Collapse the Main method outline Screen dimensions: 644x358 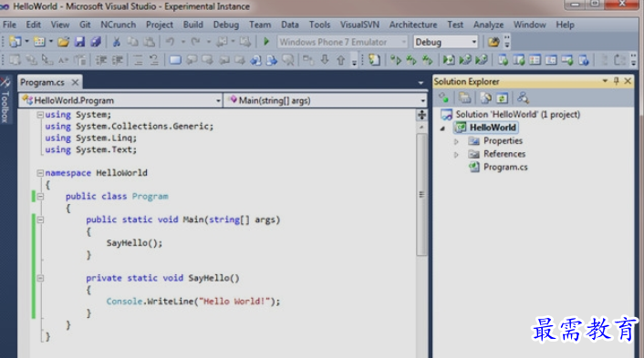pos(40,220)
